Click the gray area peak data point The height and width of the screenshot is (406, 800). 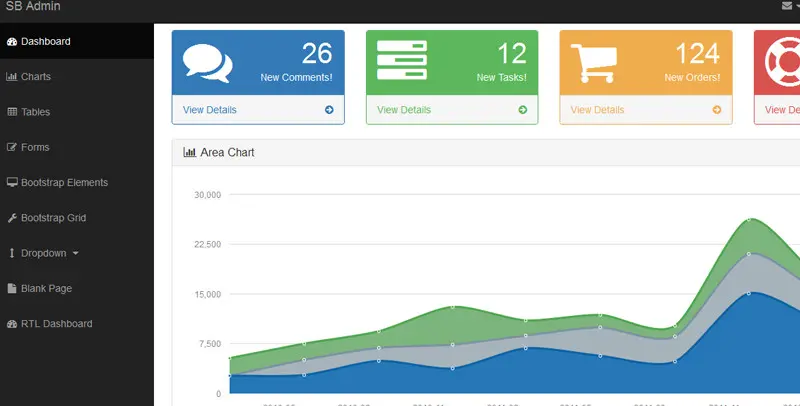749,253
